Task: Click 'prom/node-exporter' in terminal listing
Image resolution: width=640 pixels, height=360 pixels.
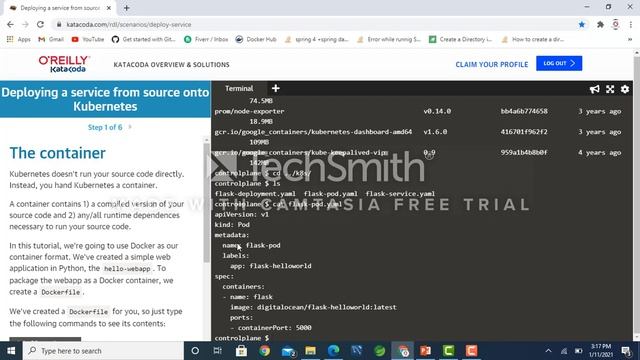Action: 249,111
